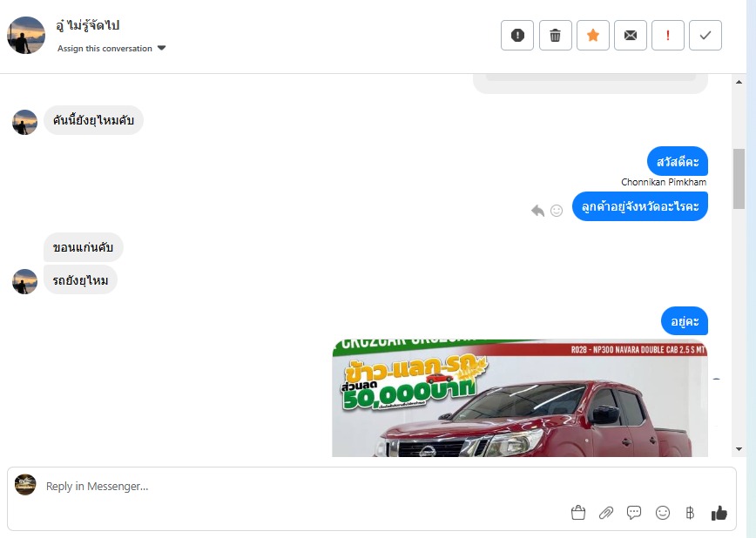Click customer avatar beside 'รถยังยุไหม'
Screen dimensions: 756x538
24,281
